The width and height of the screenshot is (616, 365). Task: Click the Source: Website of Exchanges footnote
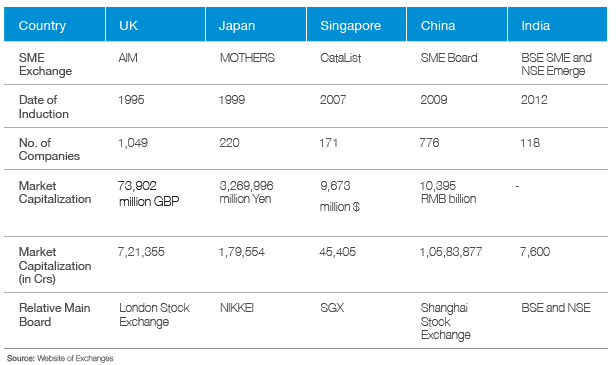tap(60, 358)
